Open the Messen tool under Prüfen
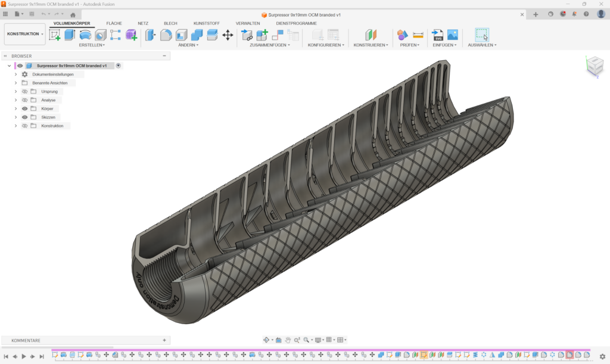The height and width of the screenshot is (364, 610). [x=418, y=35]
